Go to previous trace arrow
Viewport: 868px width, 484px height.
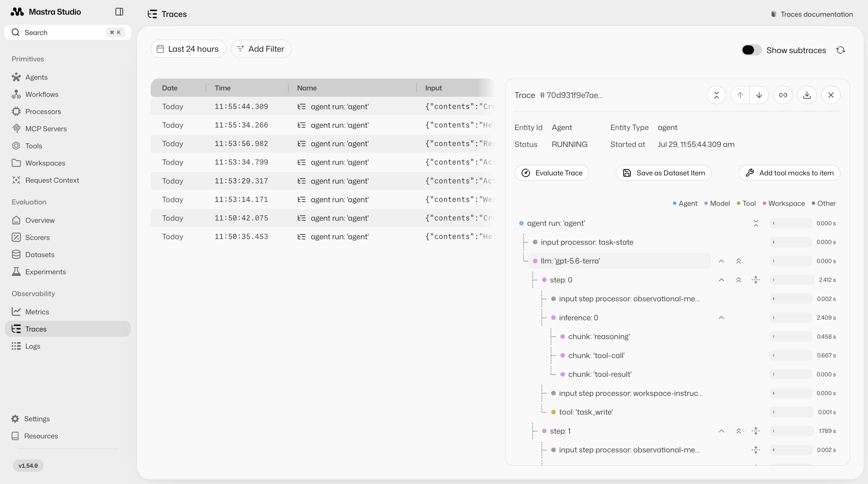(x=740, y=95)
